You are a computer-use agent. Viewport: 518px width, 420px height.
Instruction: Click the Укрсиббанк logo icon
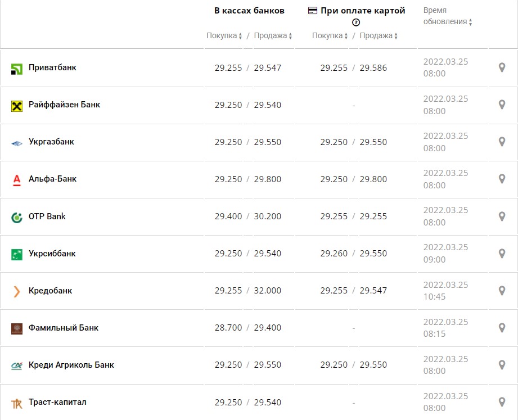(17, 254)
